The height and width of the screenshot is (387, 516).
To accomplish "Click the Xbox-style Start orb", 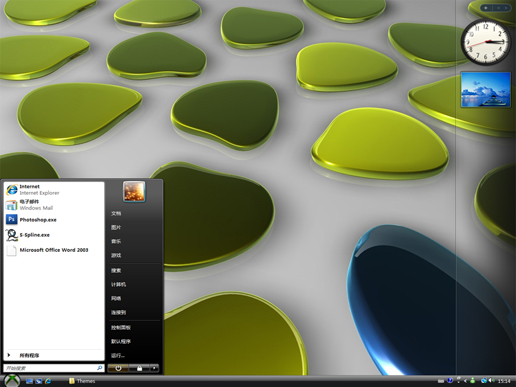I will tap(12, 381).
